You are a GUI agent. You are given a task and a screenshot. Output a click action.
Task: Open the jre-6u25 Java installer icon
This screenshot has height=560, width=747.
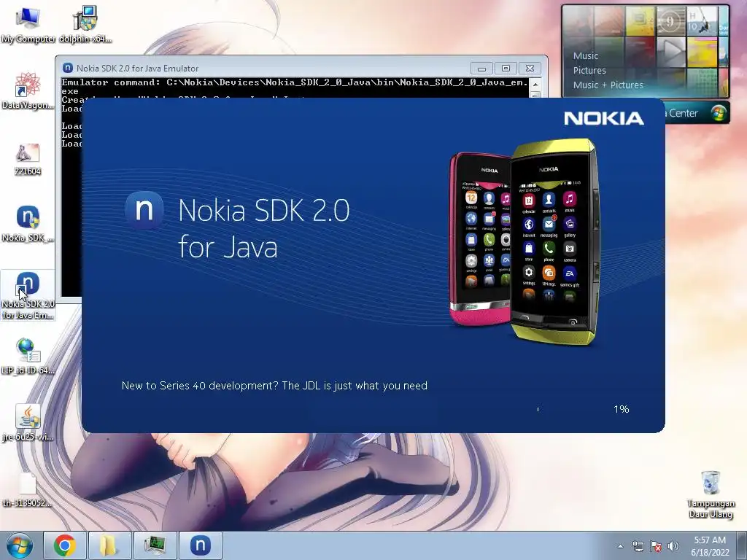[x=28, y=422]
